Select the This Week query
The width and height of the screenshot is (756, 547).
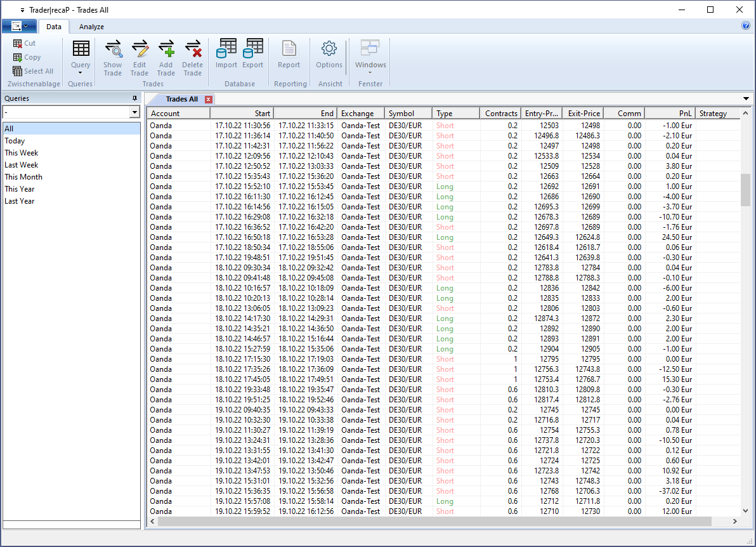click(x=72, y=153)
